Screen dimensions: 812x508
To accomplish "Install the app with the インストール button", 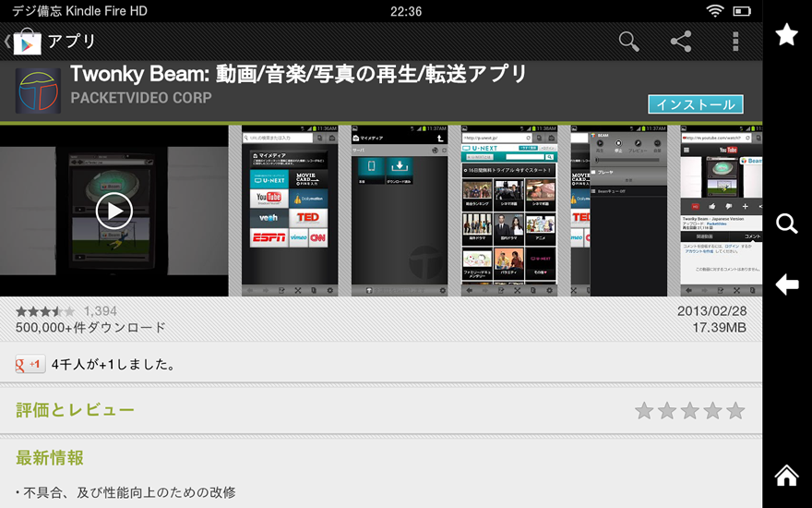I will [696, 104].
